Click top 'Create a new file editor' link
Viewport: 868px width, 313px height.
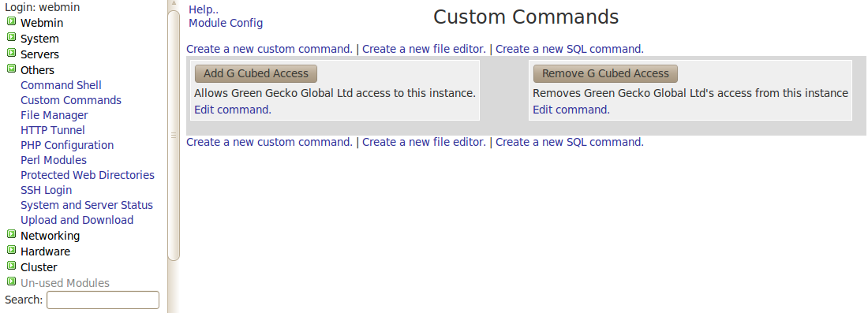(424, 49)
